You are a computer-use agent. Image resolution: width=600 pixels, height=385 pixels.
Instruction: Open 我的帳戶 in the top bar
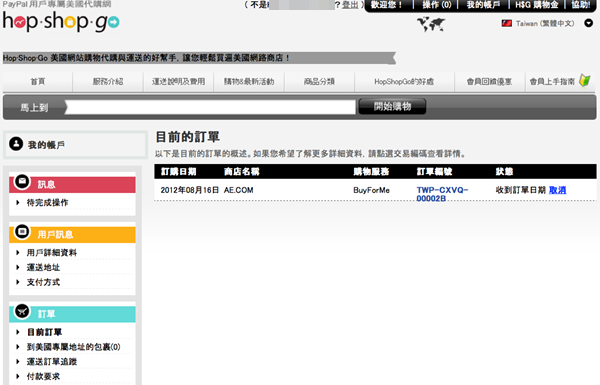[483, 5]
